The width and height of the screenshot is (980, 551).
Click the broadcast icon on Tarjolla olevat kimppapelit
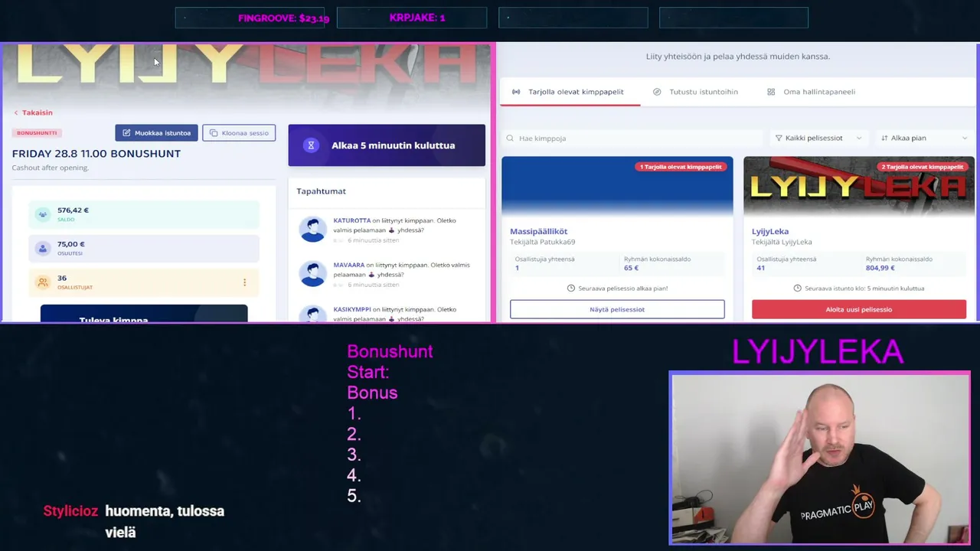click(516, 92)
